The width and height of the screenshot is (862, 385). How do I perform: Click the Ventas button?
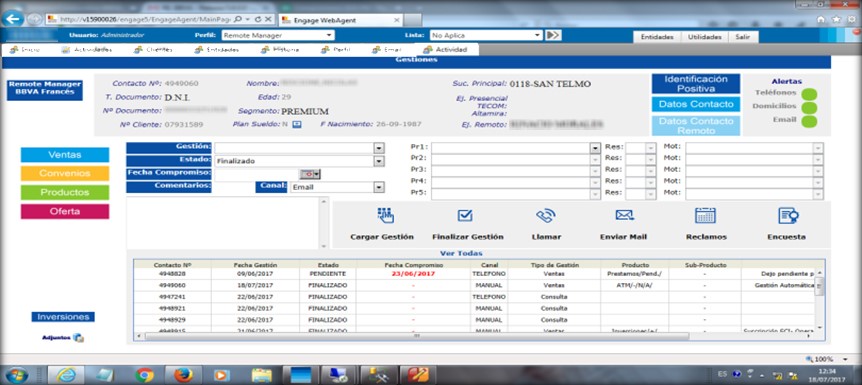(65, 155)
